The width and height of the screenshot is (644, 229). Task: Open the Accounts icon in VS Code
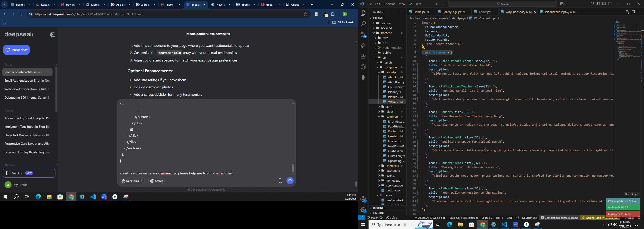[363, 199]
